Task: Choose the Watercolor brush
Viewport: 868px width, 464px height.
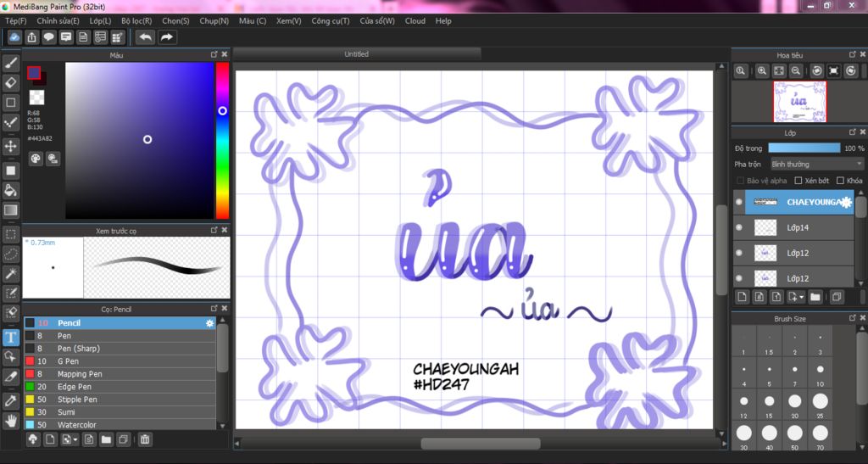Action: coord(120,425)
